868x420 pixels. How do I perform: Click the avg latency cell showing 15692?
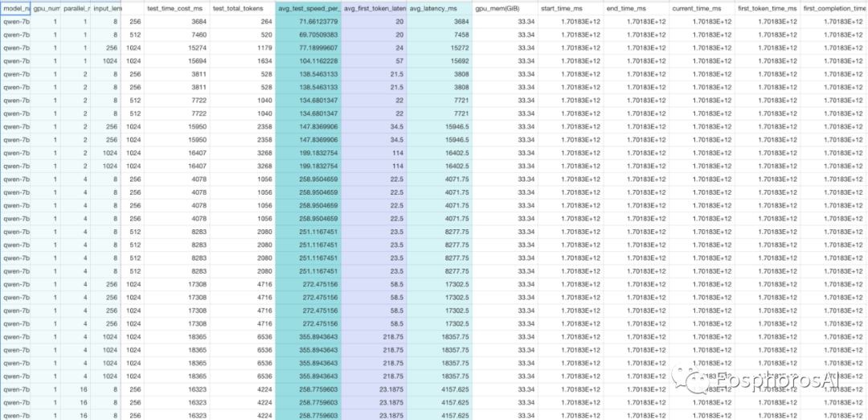click(440, 61)
